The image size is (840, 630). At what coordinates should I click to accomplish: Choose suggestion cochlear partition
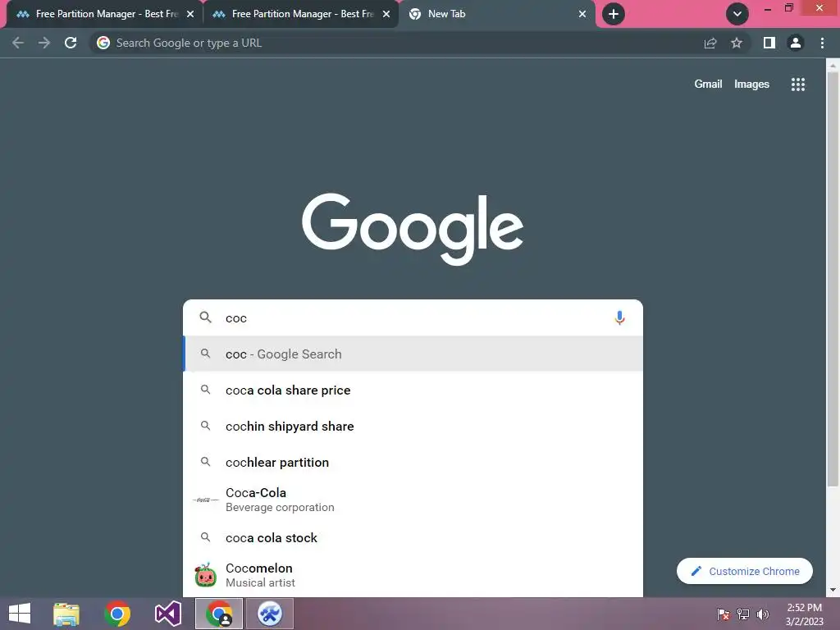(x=413, y=462)
